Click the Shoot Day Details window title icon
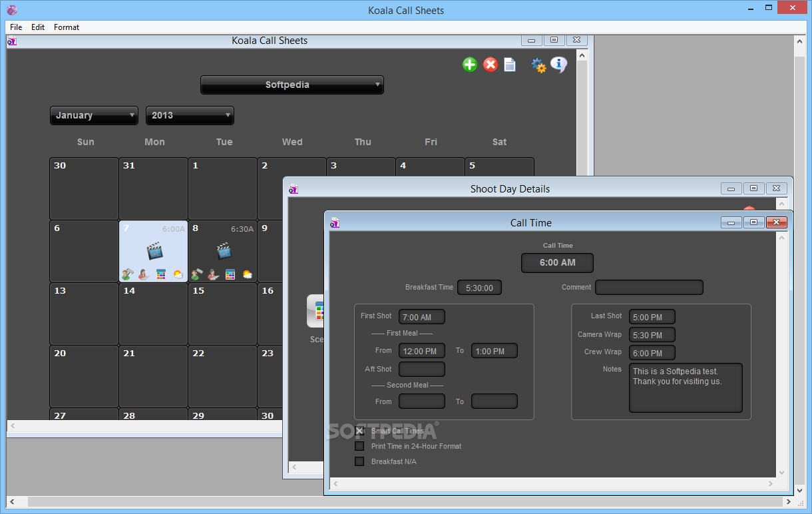This screenshot has height=514, width=812. (x=294, y=189)
